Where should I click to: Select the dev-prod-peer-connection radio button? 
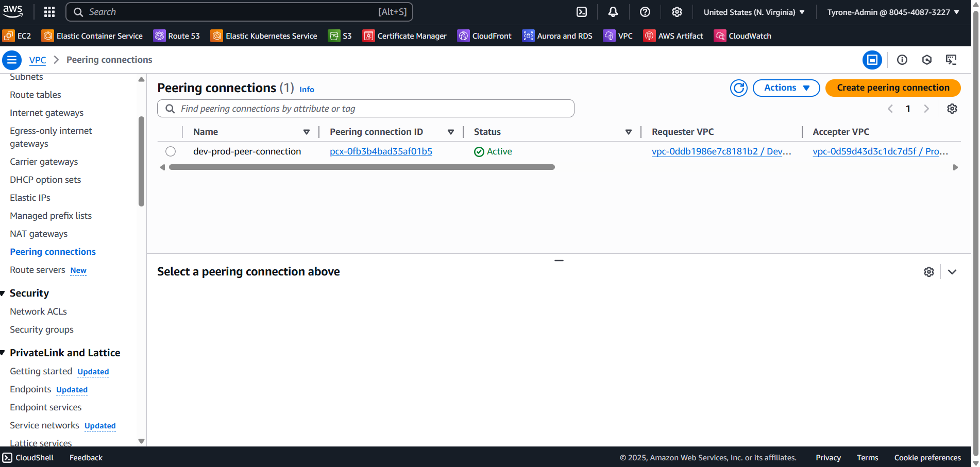tap(171, 151)
